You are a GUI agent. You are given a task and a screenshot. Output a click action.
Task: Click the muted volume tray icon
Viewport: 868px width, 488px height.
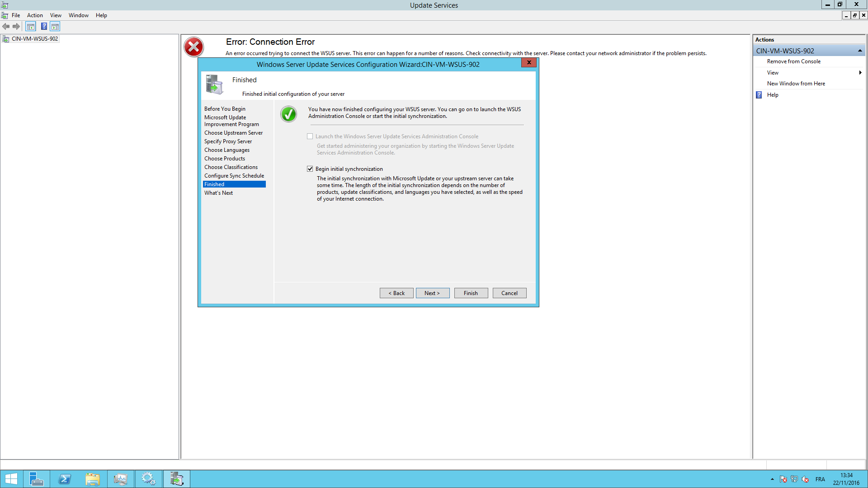coord(805,479)
